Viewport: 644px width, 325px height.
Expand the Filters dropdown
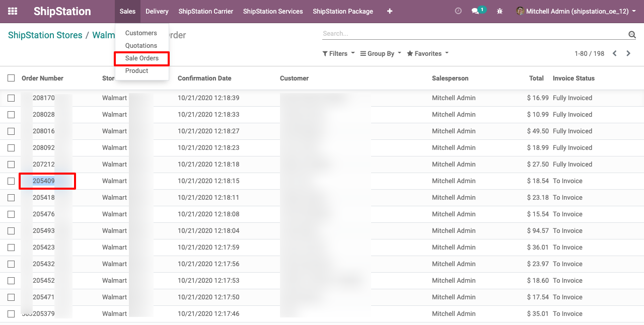pos(338,53)
